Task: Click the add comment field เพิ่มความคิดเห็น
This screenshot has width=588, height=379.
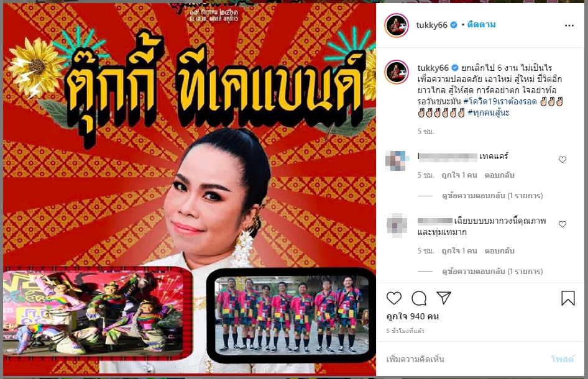Action: click(x=465, y=359)
